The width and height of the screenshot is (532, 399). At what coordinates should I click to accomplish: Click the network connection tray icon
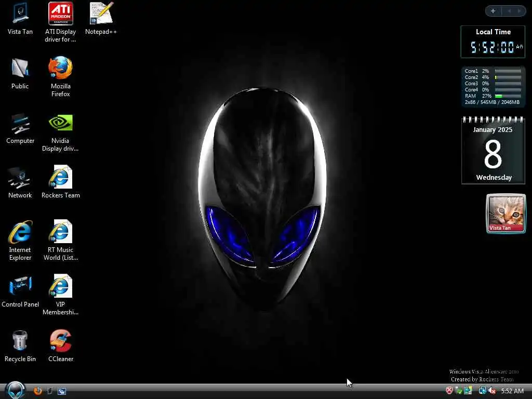coord(482,391)
